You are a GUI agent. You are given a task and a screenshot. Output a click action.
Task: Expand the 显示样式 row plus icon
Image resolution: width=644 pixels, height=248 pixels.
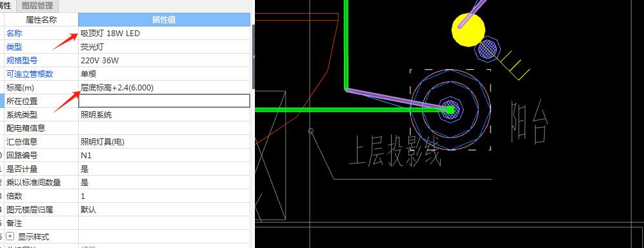pos(11,237)
